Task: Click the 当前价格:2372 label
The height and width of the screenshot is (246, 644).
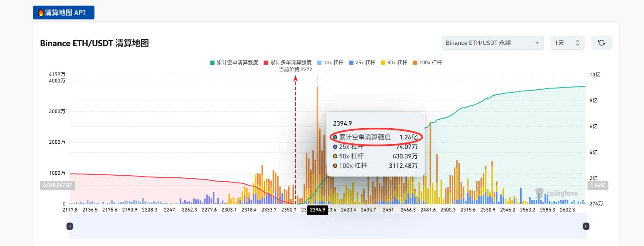Action: (x=295, y=69)
